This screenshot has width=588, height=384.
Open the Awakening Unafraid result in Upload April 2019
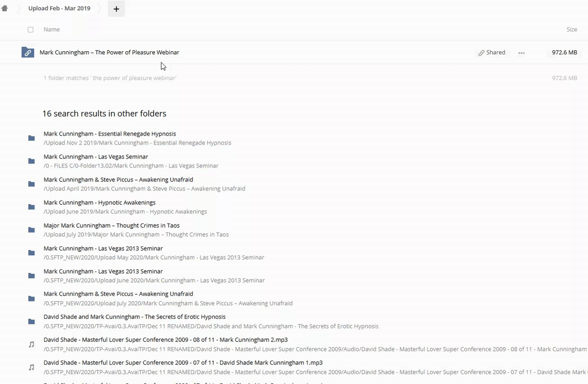pos(118,180)
